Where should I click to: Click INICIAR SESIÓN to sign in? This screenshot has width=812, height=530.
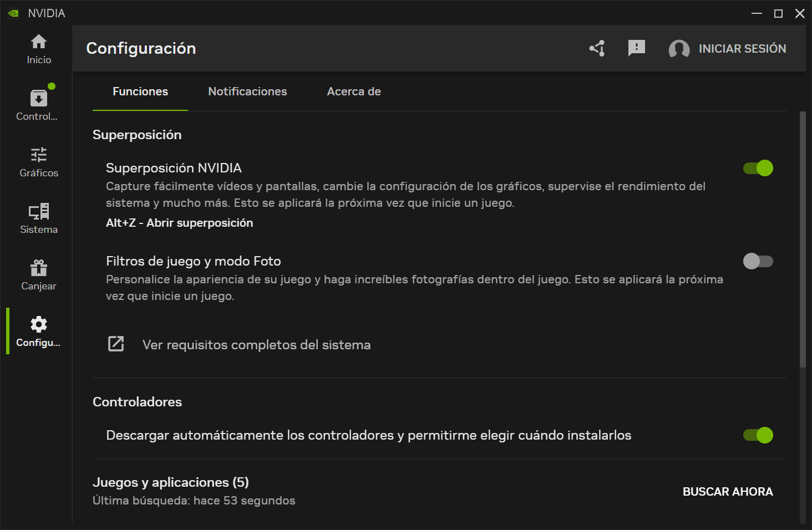point(742,49)
